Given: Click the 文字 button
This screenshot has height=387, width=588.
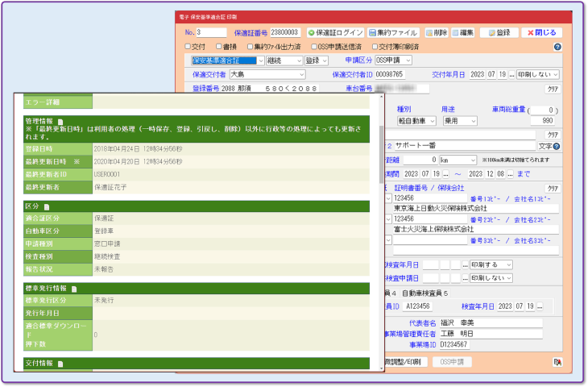Looking at the screenshot, I should 545,147.
